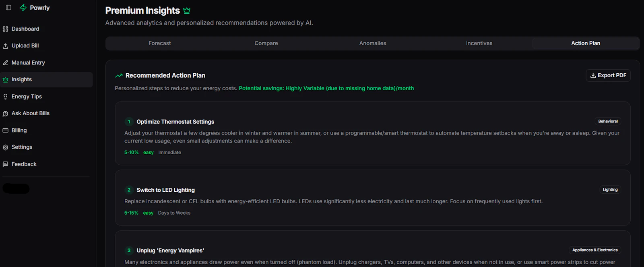Click the Advanced analytics subtitle text

pos(209,23)
